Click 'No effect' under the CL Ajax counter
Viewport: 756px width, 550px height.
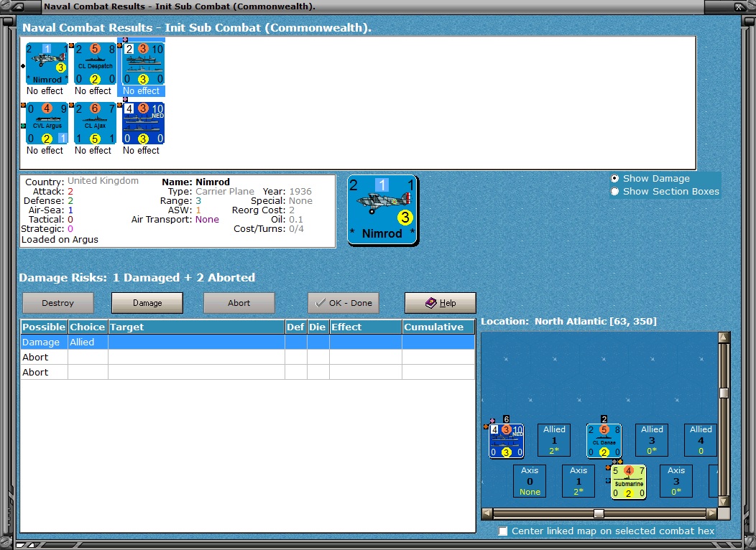(93, 151)
